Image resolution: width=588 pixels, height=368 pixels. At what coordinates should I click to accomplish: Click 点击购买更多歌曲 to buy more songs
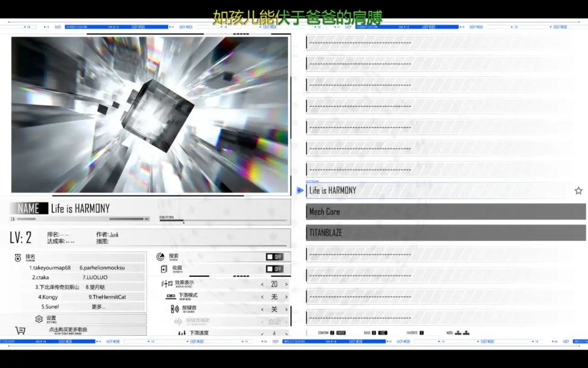click(68, 330)
